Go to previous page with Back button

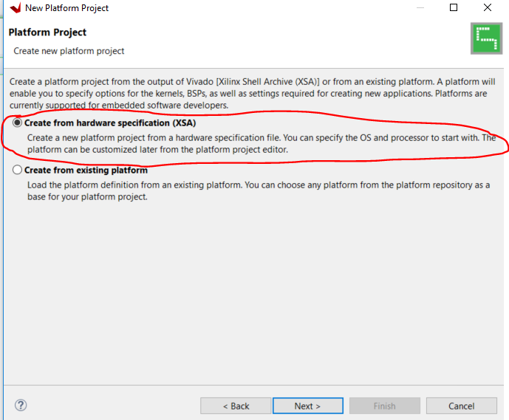236,406
